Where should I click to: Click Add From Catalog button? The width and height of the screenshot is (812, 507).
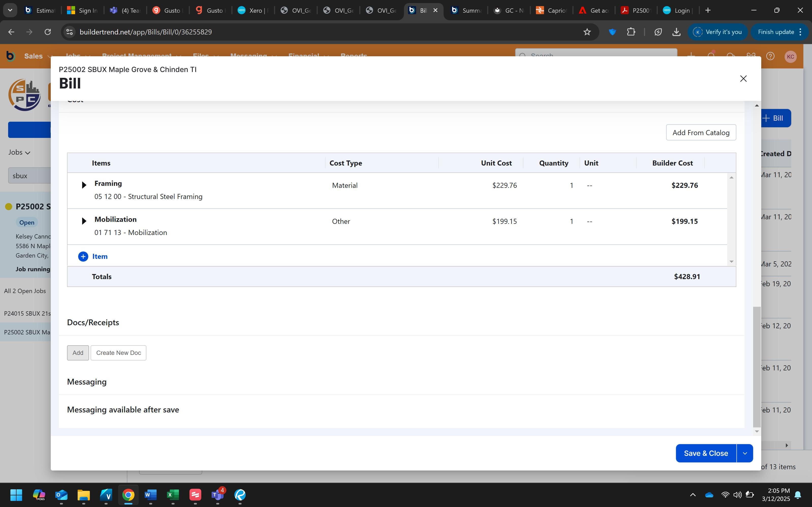point(701,132)
